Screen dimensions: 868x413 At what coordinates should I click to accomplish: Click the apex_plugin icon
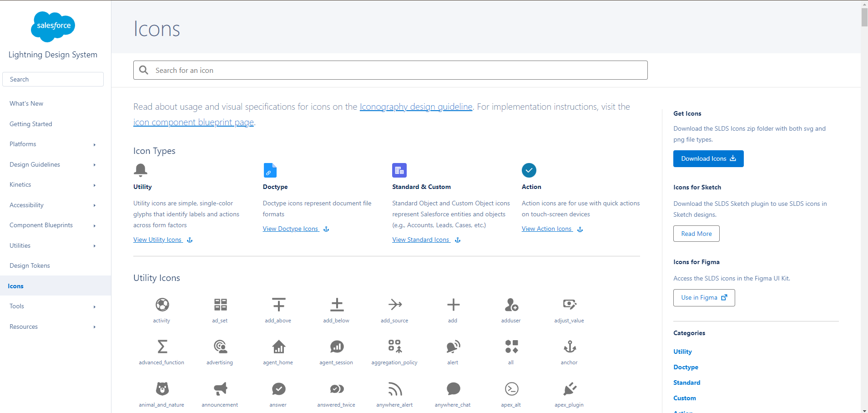(x=570, y=389)
